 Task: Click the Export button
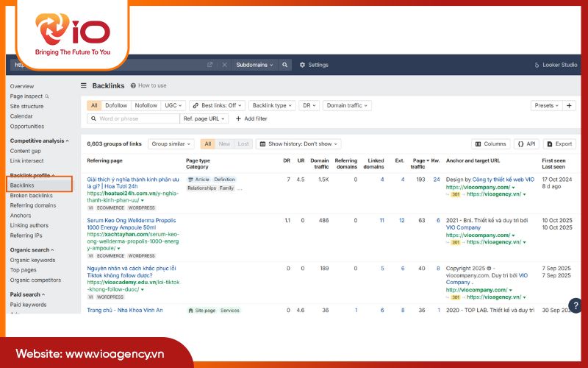click(560, 144)
